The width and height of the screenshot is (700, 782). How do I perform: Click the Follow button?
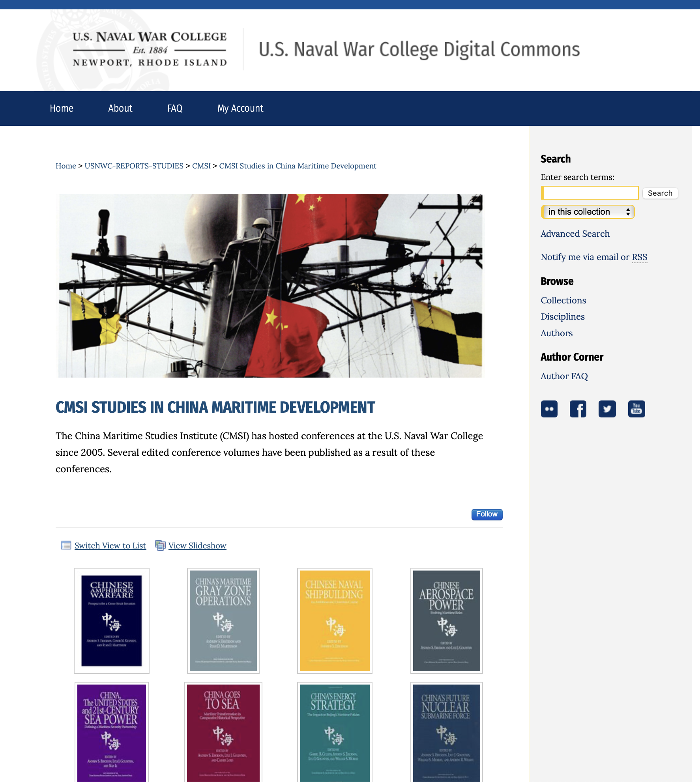pos(487,514)
